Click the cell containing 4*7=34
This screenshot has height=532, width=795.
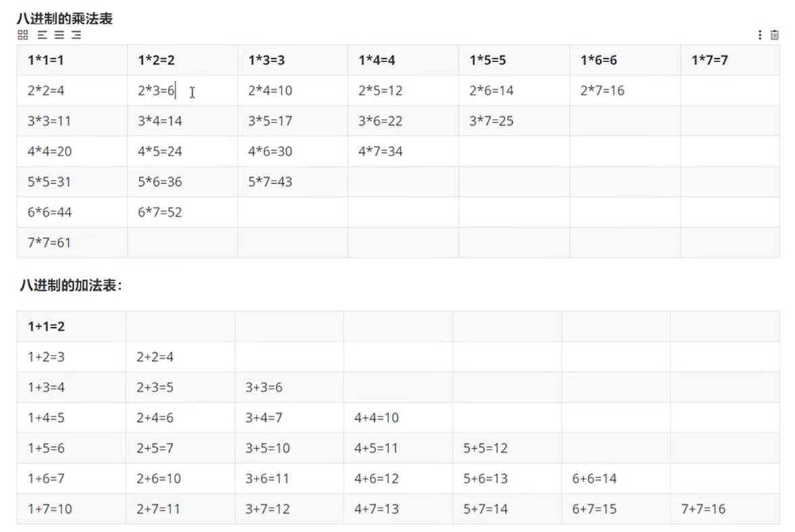pyautogui.click(x=403, y=151)
